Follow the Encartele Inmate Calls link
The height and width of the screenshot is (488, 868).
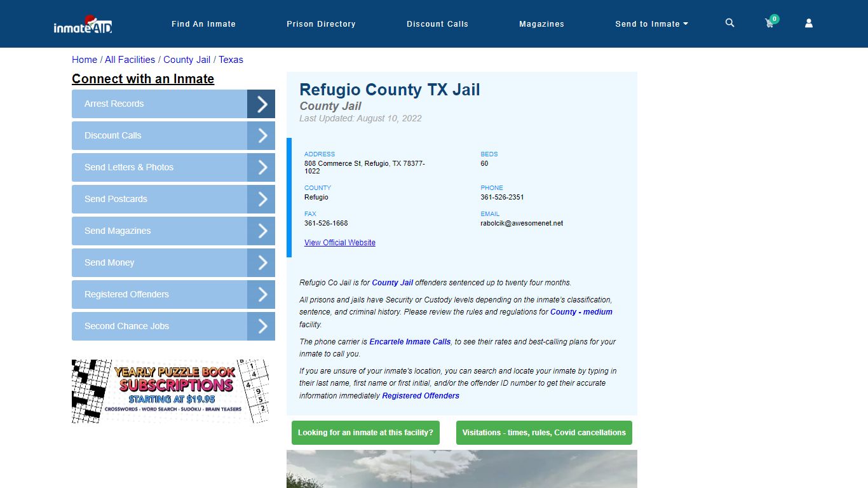410,342
